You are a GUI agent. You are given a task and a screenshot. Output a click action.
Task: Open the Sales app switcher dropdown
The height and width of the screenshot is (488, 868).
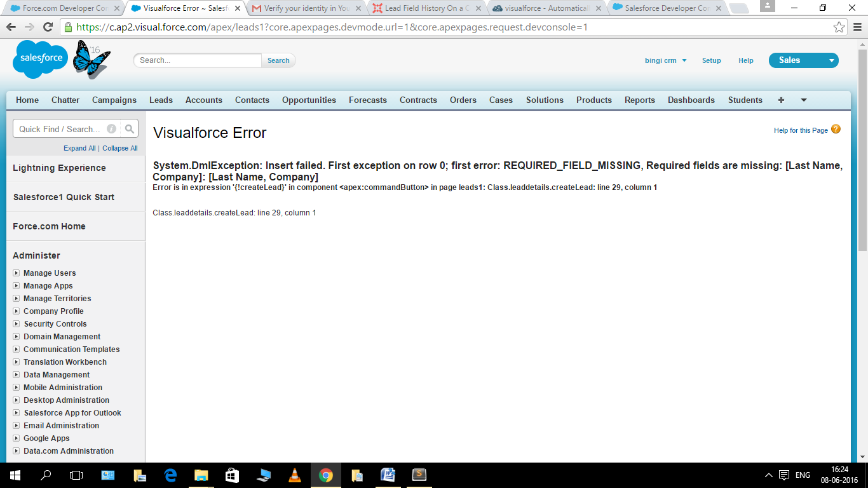click(x=804, y=60)
